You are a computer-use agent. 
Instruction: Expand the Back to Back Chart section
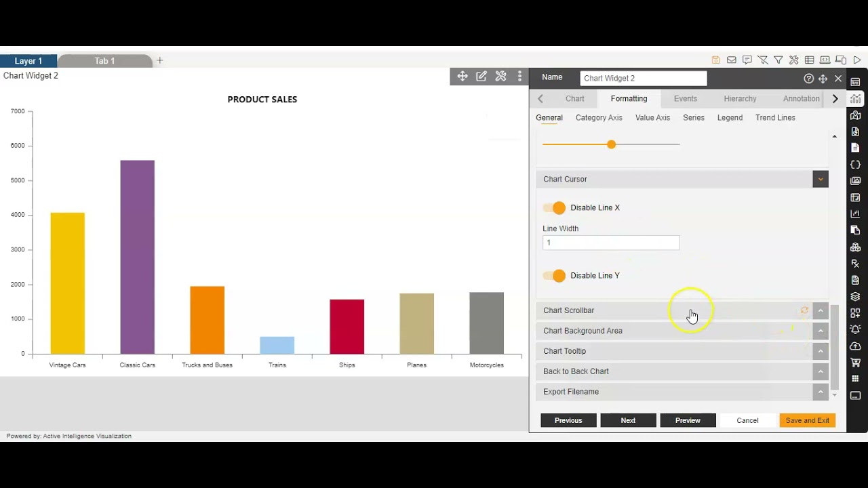click(x=821, y=371)
